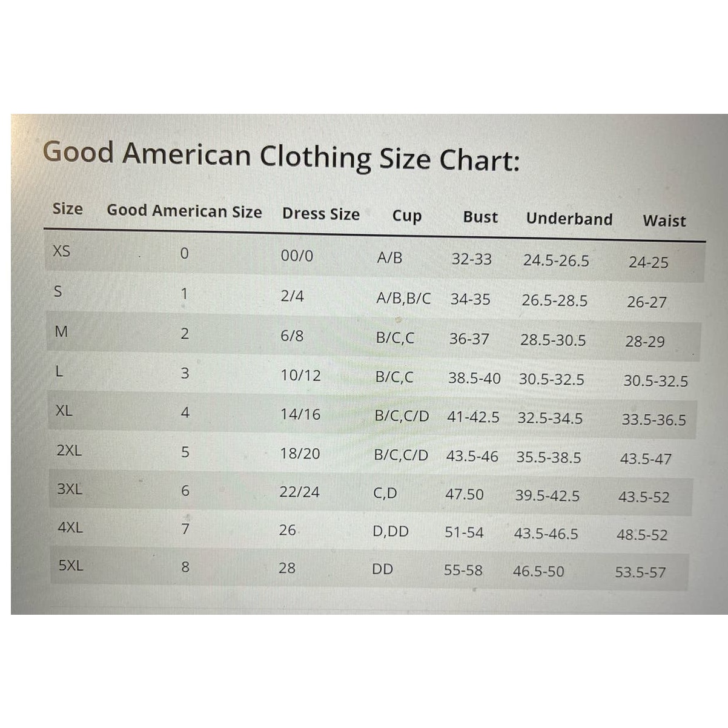Viewport: 728px width, 728px height.
Task: Click the XS size row label
Action: [x=62, y=251]
